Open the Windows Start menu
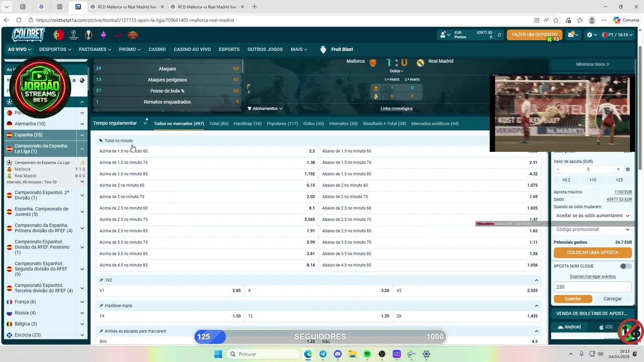 [x=218, y=354]
